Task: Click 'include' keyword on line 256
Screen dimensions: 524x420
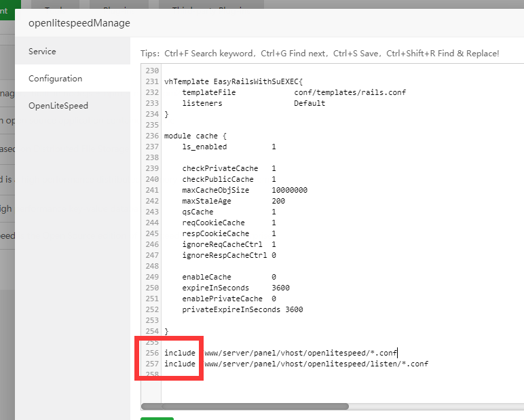Action: [180, 353]
